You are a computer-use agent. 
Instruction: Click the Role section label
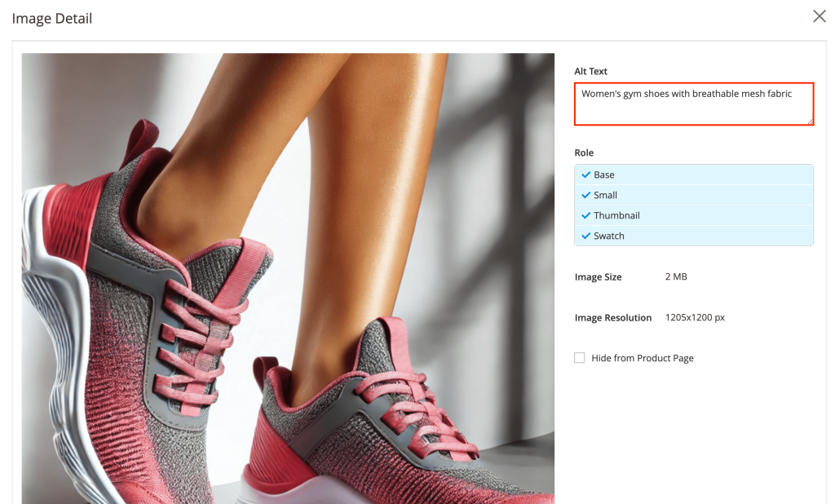[584, 153]
